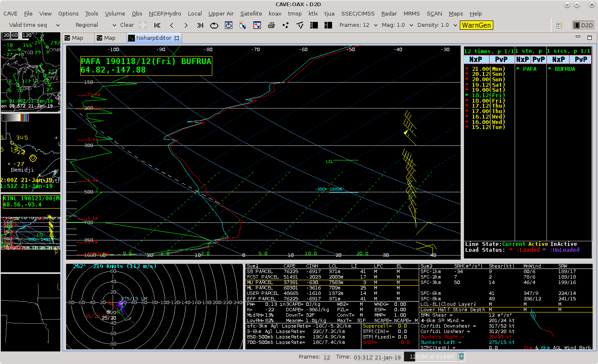Screen dimensions: 598x364
Task: Open the Radar menu
Action: [389, 13]
